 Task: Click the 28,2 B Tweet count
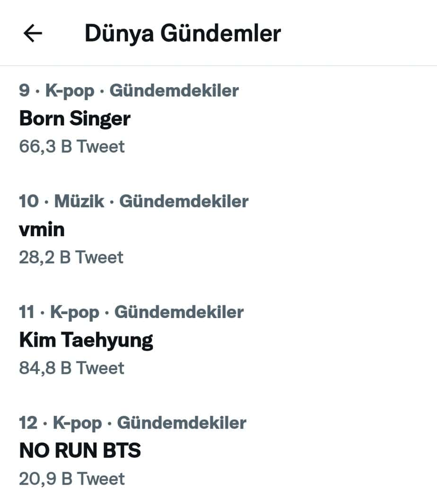pyautogui.click(x=71, y=257)
